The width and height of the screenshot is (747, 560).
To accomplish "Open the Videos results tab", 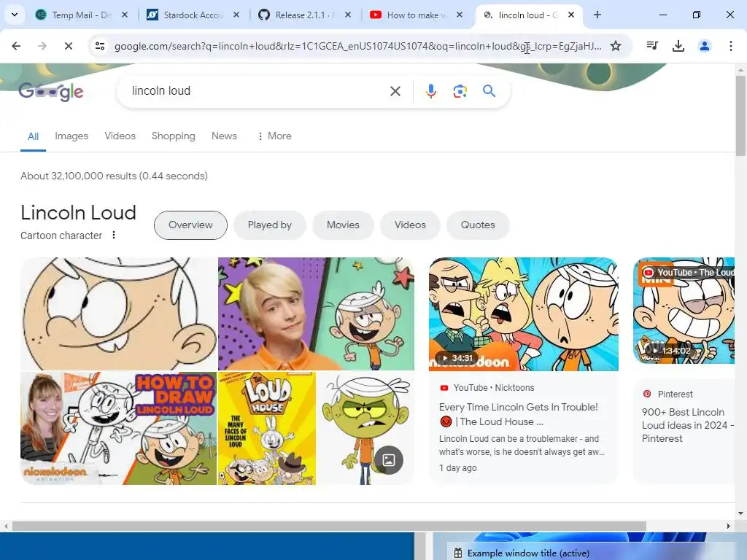I will [x=120, y=136].
